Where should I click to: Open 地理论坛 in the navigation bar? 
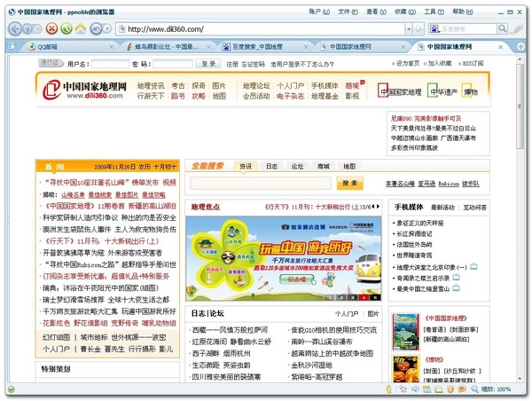[x=256, y=85]
